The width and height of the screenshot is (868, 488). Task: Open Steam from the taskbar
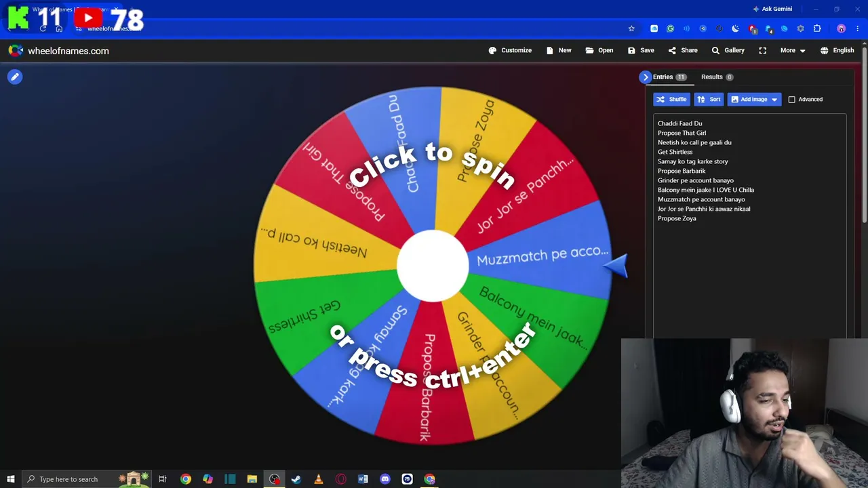pos(296,479)
